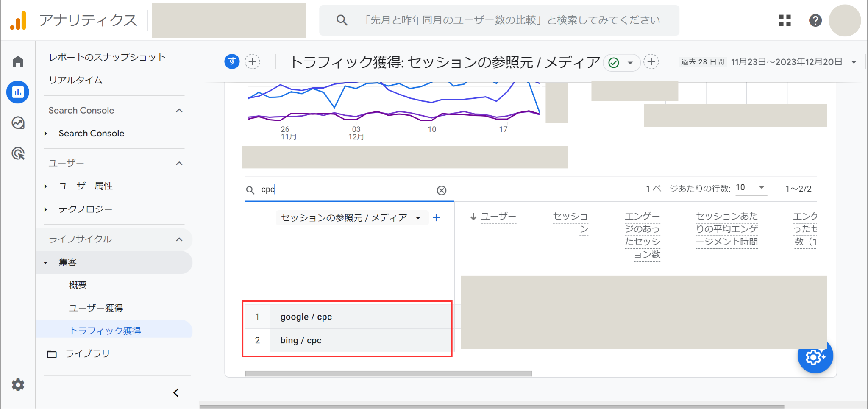Click the Google Analytics logo
Viewport: 868px width, 409px height.
click(18, 20)
